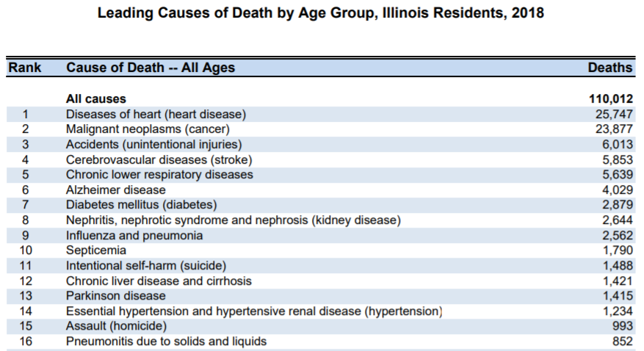Viewport: 644px width, 351px height.
Task: Click 'Pneumonitis due to solids and liquids'
Action: [167, 341]
